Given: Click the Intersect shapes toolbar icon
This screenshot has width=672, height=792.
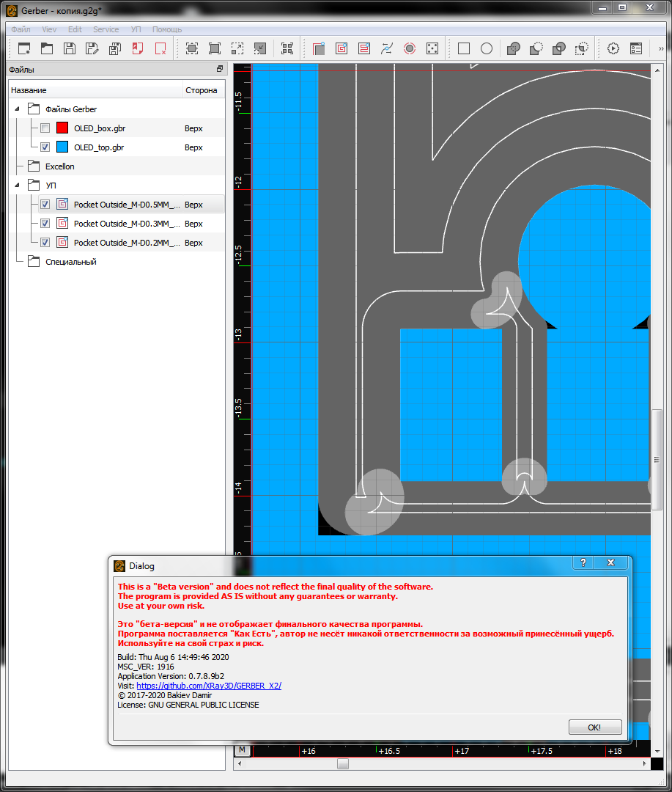Looking at the screenshot, I should (x=559, y=48).
